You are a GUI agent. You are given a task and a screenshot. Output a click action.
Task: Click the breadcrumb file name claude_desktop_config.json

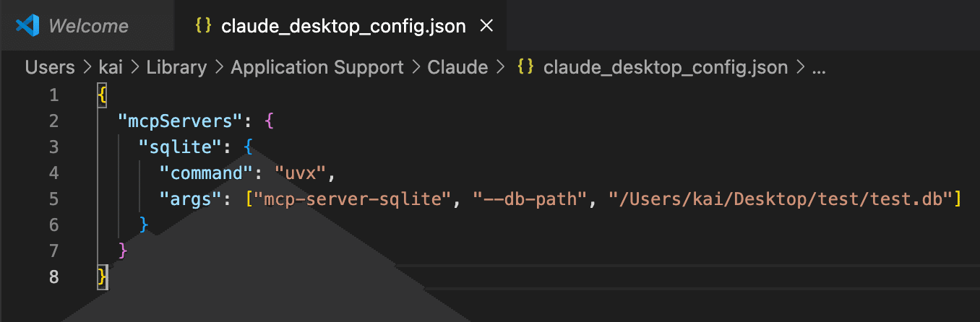[x=665, y=68]
